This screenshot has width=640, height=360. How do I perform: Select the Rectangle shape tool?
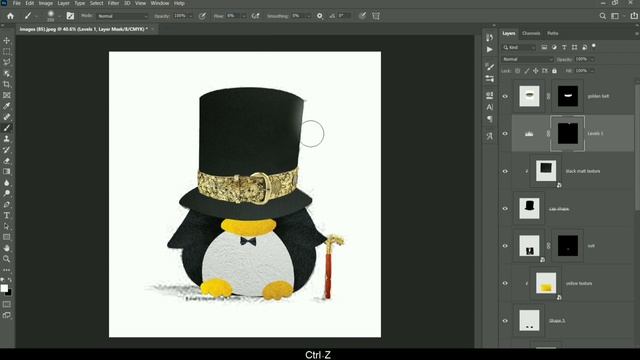point(7,237)
